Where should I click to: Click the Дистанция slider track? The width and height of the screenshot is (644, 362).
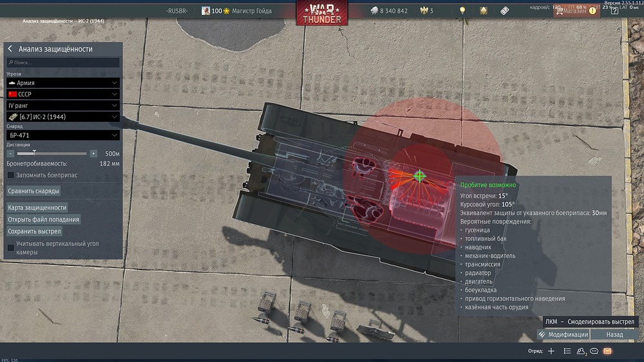52,153
